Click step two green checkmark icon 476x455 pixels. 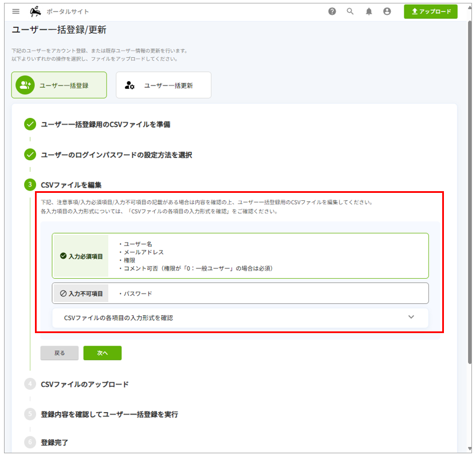tap(30, 155)
